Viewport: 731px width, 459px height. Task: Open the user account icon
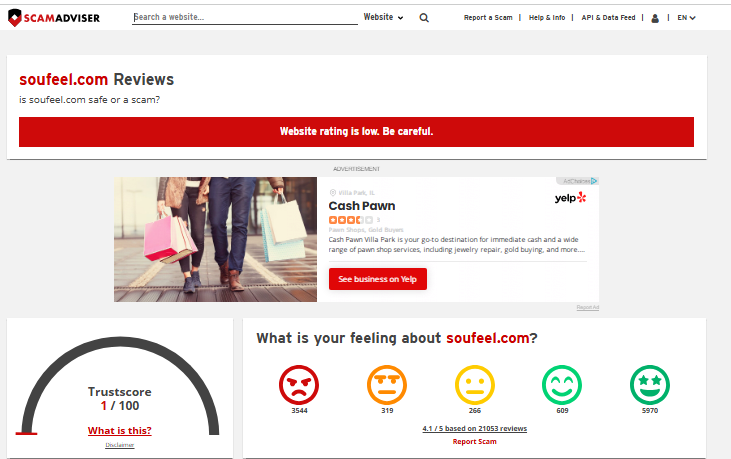655,18
